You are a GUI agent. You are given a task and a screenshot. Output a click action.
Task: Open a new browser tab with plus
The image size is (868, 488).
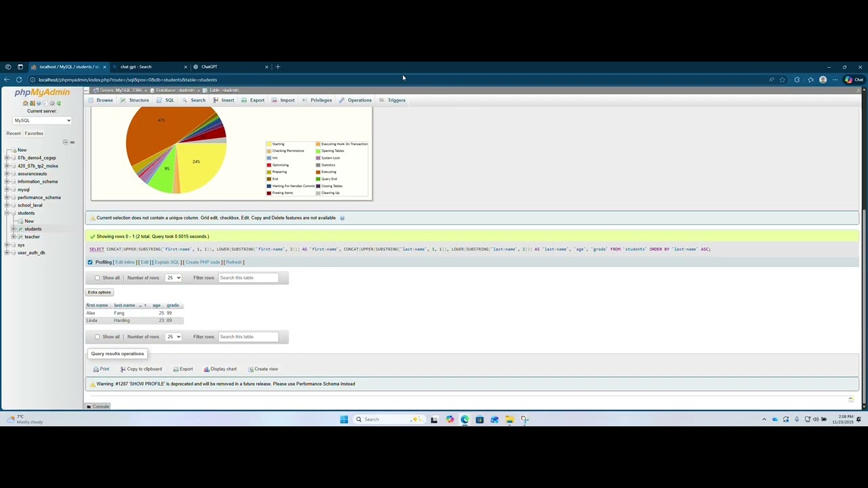(x=277, y=66)
